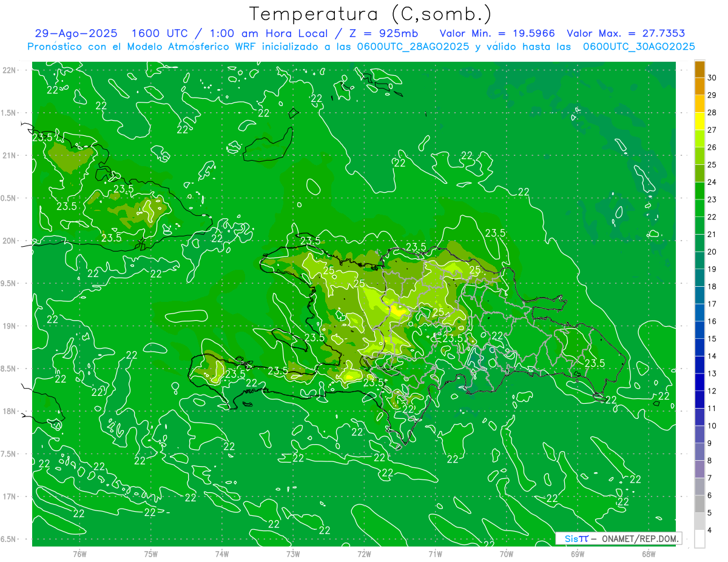Viewport: 728px width, 562px height.
Task: Click the "Valor Min. = 19.5966" value
Action: pyautogui.click(x=497, y=33)
